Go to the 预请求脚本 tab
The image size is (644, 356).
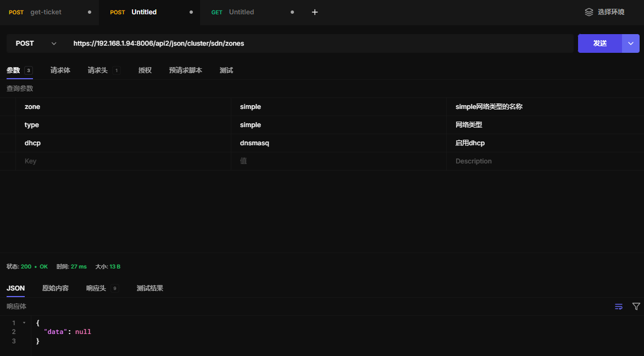[x=186, y=70]
